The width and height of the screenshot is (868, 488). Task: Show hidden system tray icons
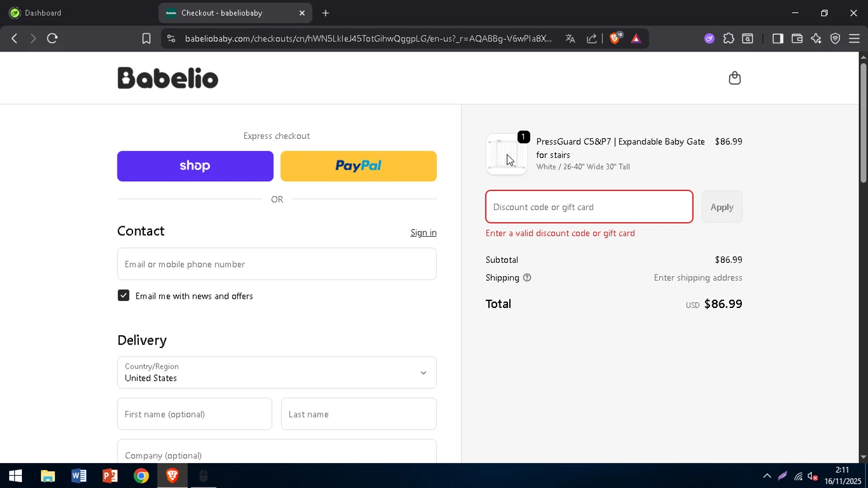767,476
